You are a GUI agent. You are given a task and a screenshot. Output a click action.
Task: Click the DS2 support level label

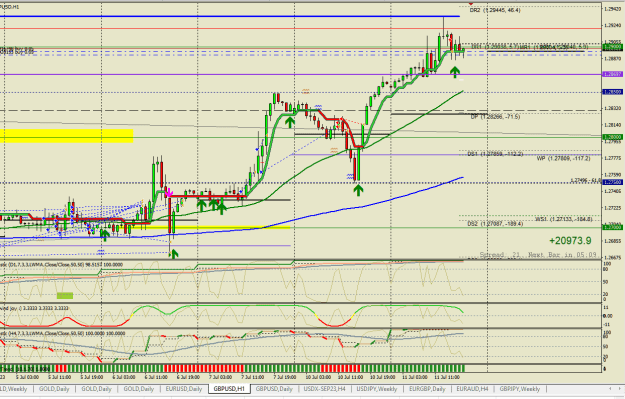[495, 224]
